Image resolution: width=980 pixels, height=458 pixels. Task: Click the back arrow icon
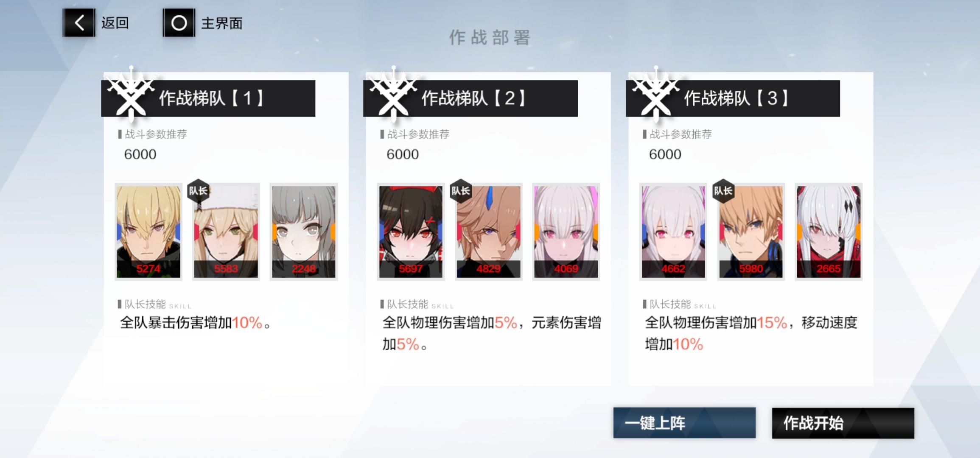coord(79,22)
